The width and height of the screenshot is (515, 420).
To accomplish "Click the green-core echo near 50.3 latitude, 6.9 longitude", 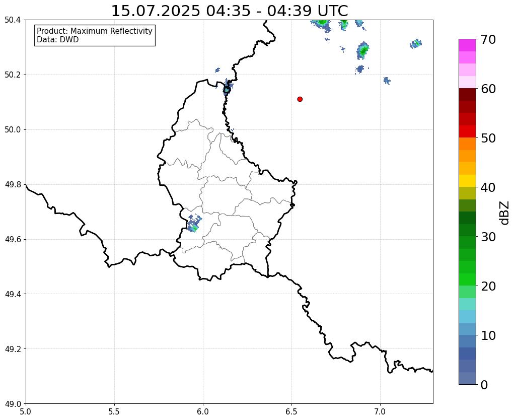I will point(363,50).
